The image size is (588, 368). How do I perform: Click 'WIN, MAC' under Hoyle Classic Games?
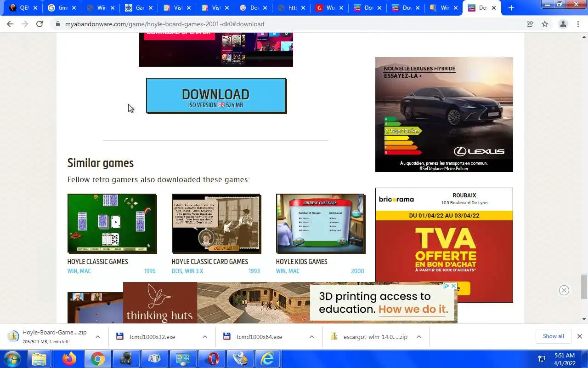coord(79,271)
